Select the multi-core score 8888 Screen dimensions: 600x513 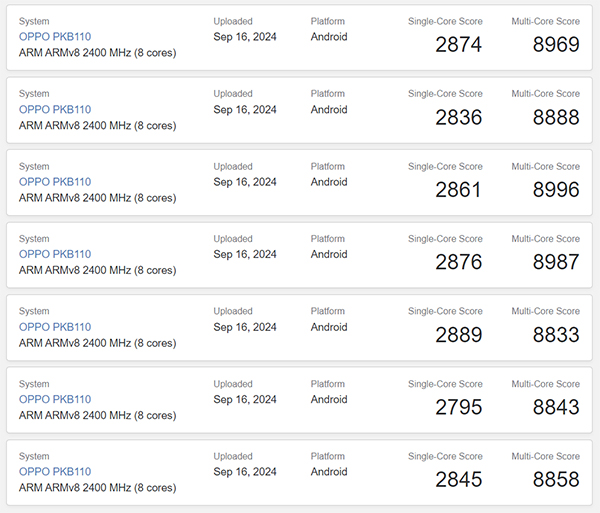[556, 117]
